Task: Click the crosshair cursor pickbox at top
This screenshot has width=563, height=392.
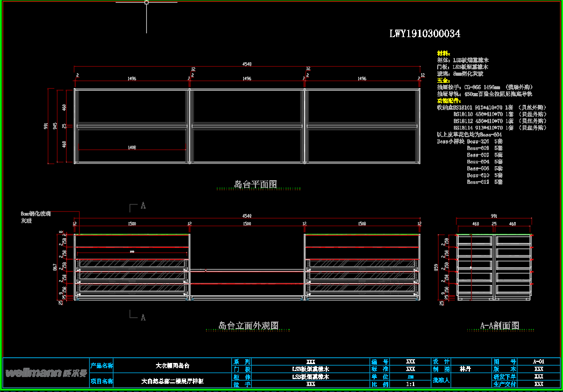Action: point(146,3)
